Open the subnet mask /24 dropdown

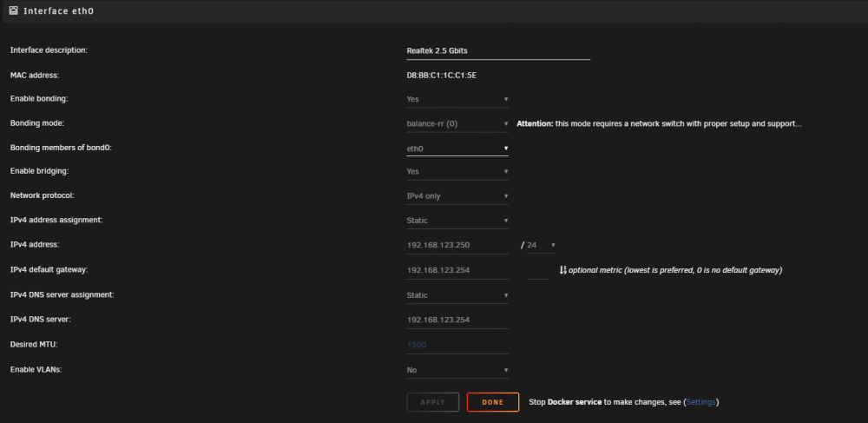541,245
